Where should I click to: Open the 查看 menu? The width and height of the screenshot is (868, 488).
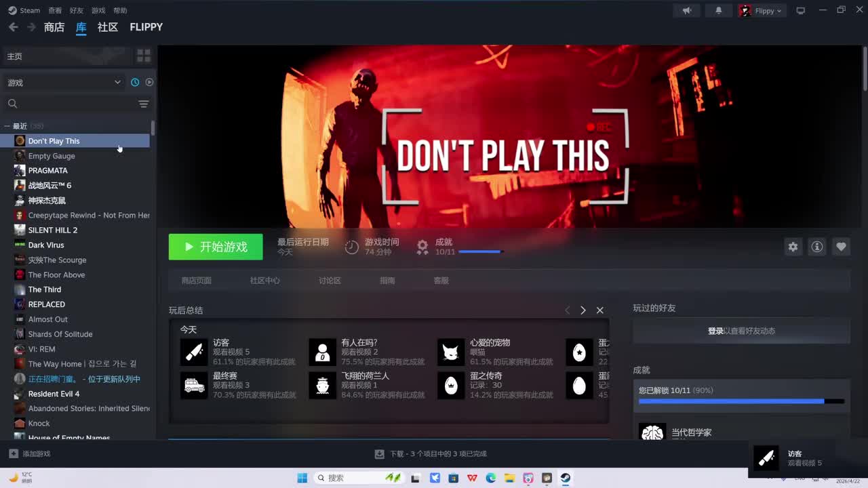tap(55, 10)
